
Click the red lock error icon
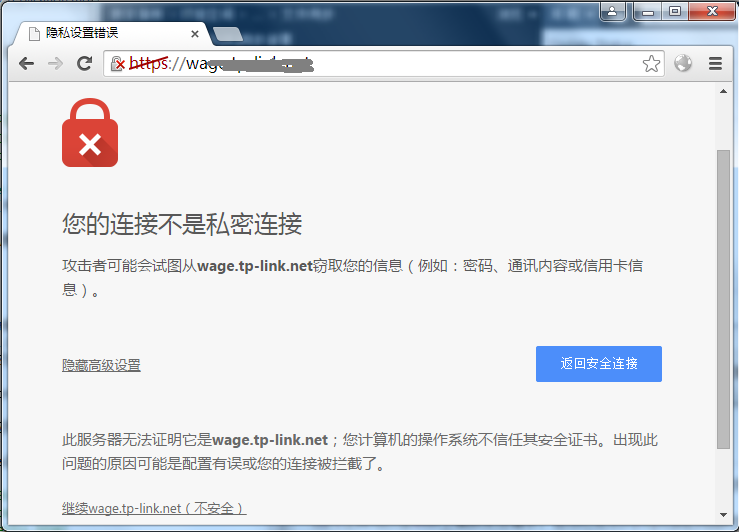90,132
